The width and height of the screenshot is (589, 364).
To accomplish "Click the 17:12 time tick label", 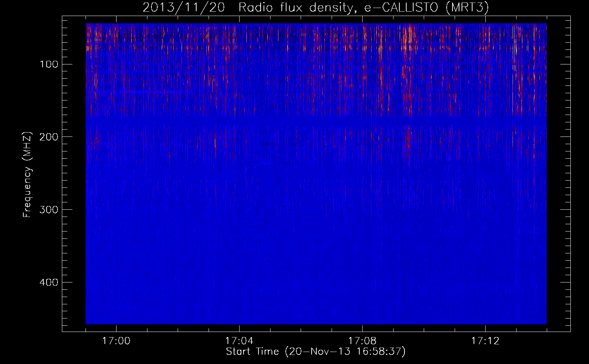I will point(485,341).
